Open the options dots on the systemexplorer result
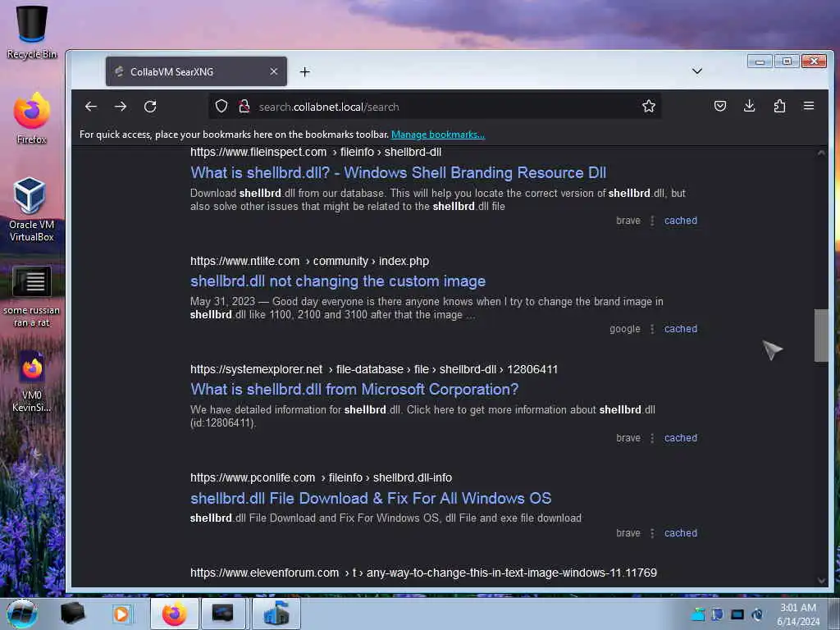Image resolution: width=840 pixels, height=630 pixels. pos(652,438)
